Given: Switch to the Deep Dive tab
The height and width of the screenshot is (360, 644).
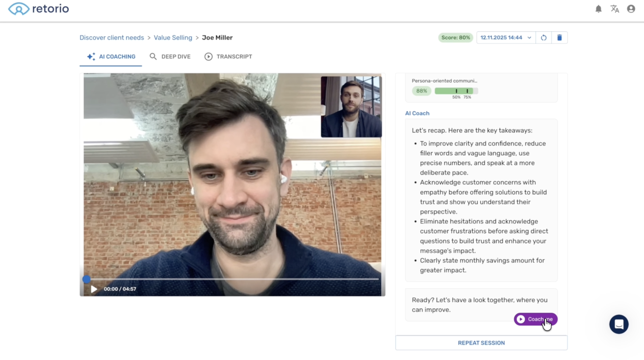Looking at the screenshot, I should coord(170,56).
